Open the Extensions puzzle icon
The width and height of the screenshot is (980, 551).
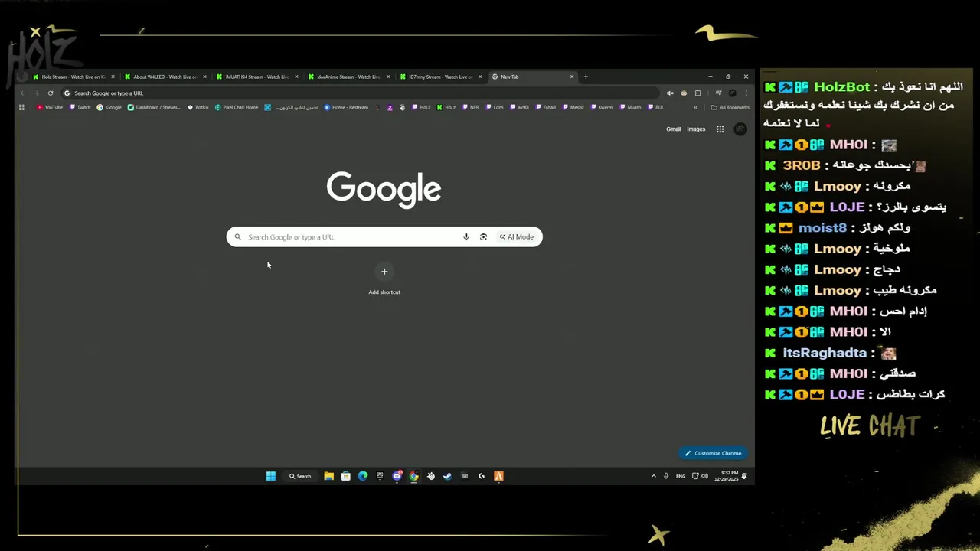(x=697, y=93)
